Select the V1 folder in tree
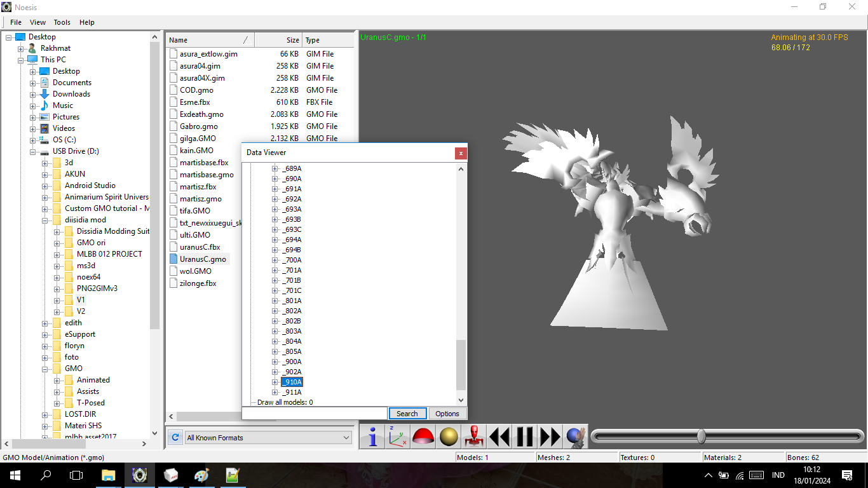This screenshot has width=868, height=488. [81, 300]
